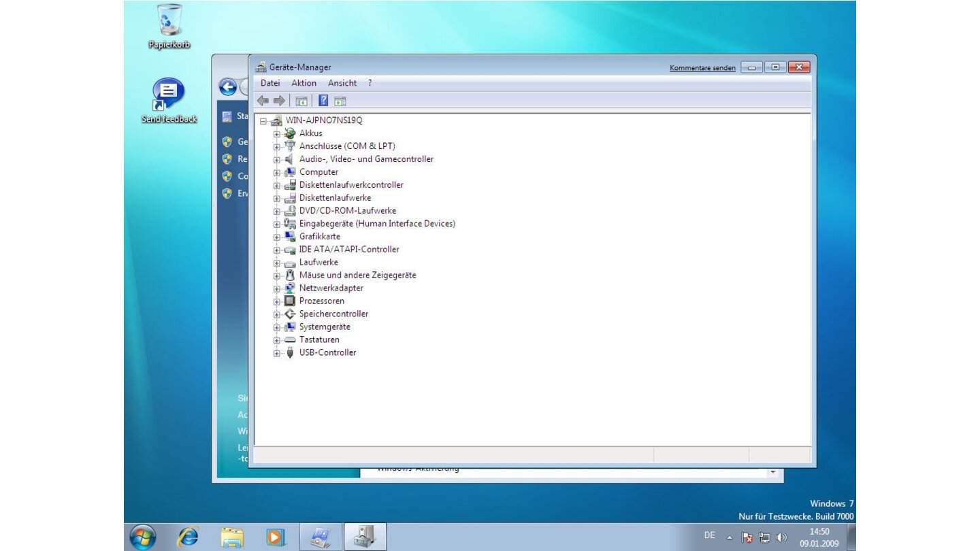The height and width of the screenshot is (551, 980).
Task: Select the Laufwerke text row
Action: [x=318, y=263]
